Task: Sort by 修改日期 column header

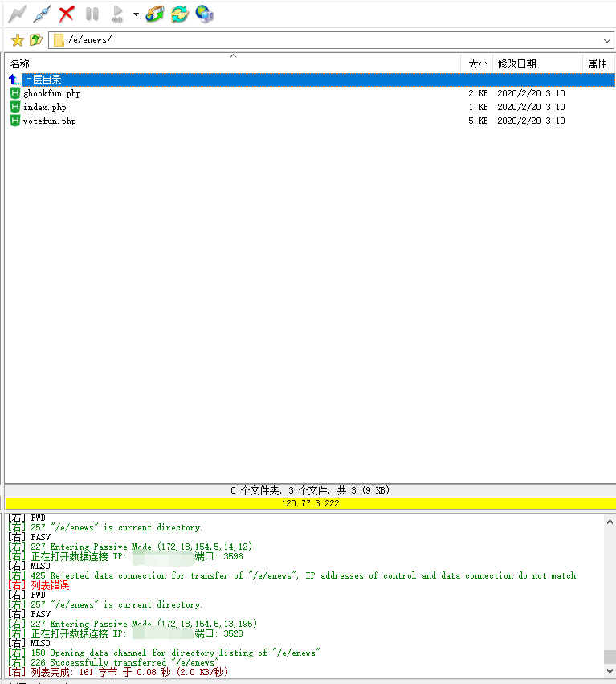Action: [537, 63]
